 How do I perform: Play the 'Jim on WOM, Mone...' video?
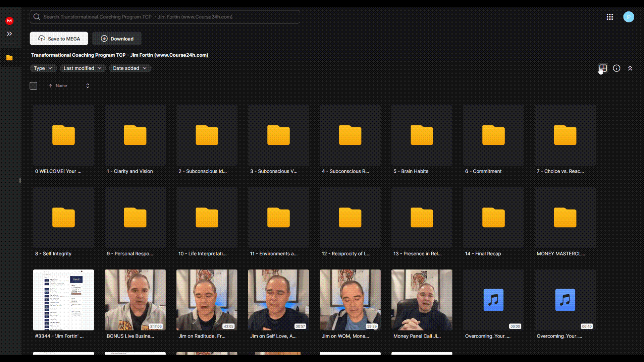350,300
